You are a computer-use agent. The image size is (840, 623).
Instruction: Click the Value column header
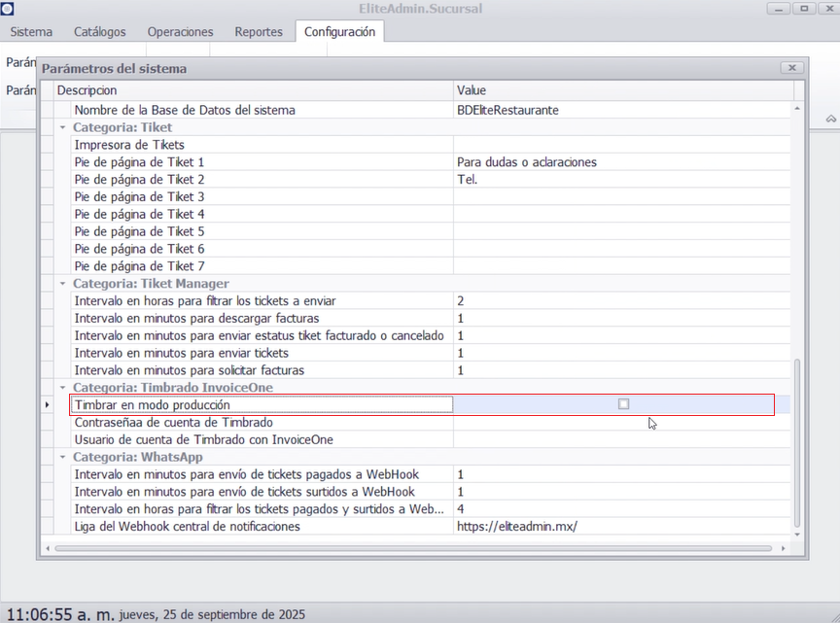pyautogui.click(x=622, y=90)
